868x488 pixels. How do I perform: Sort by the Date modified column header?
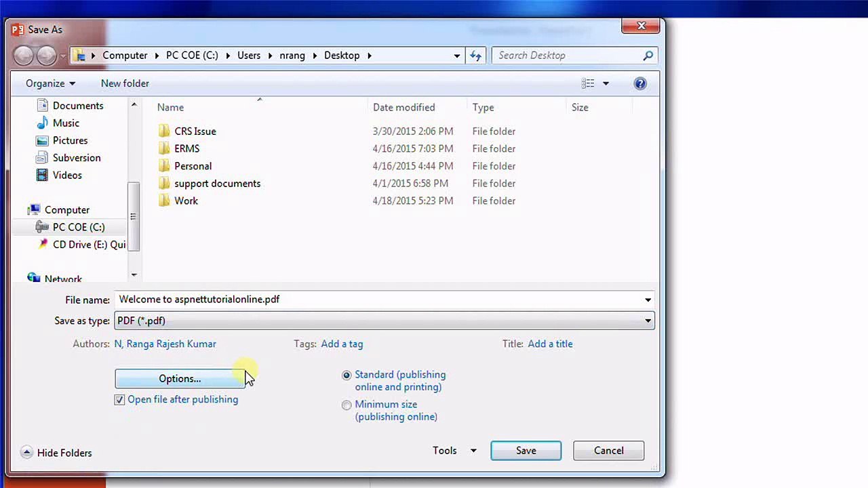click(x=403, y=107)
